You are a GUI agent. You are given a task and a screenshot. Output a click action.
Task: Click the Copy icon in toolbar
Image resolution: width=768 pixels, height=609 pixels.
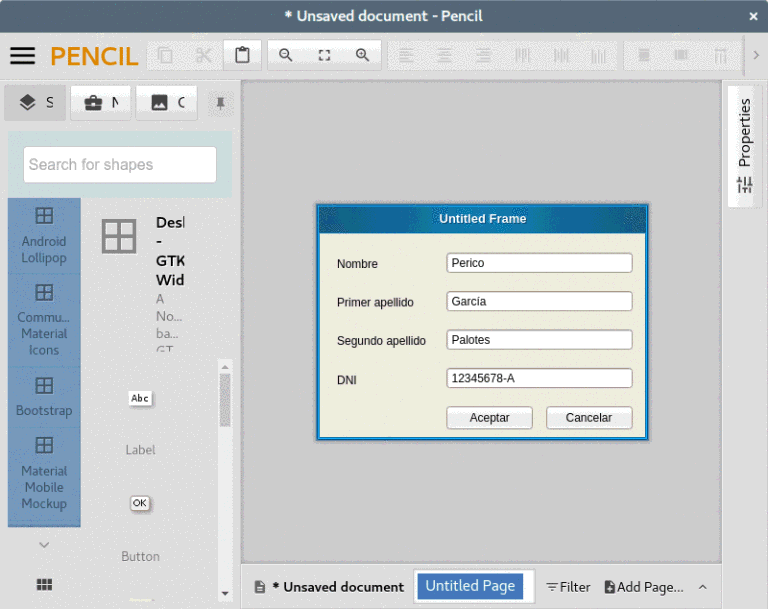coord(166,56)
